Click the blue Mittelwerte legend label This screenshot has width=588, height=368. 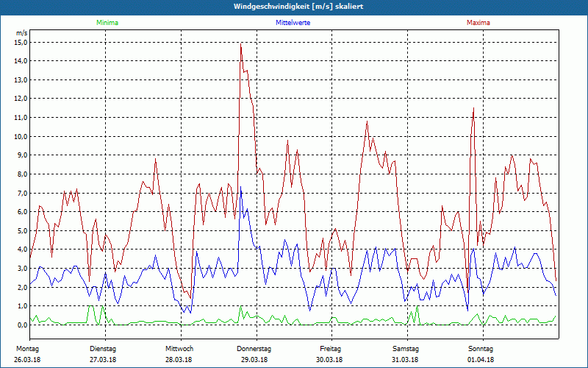pos(293,23)
